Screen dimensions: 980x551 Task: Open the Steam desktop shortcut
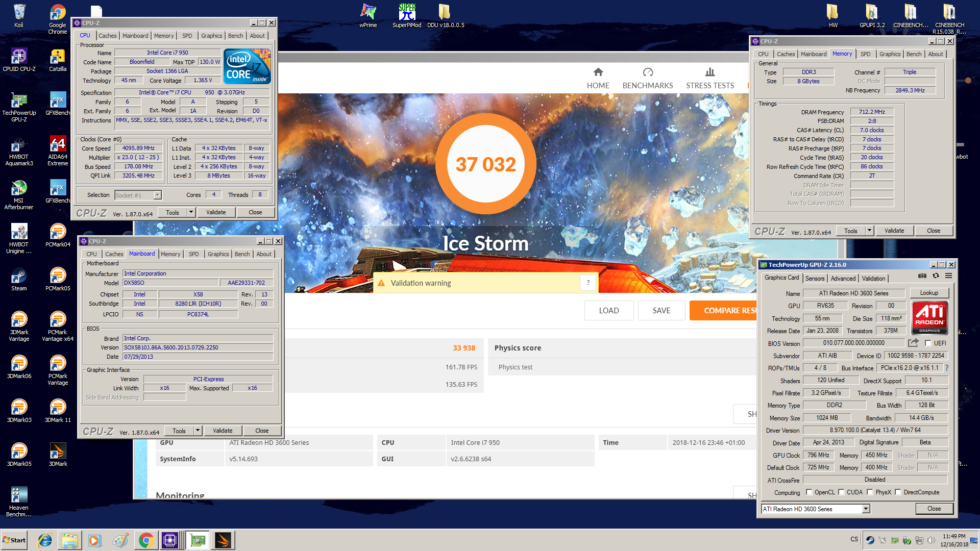coord(19,279)
